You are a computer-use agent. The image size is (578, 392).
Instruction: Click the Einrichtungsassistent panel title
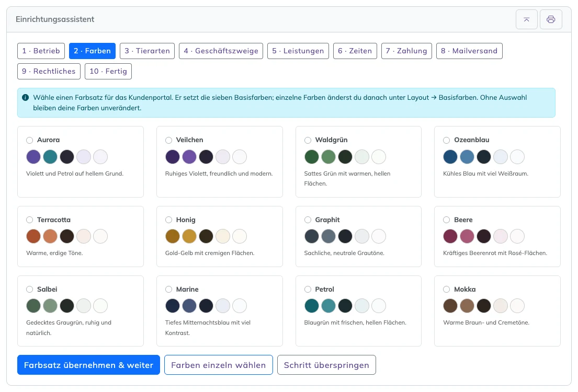[x=55, y=19]
